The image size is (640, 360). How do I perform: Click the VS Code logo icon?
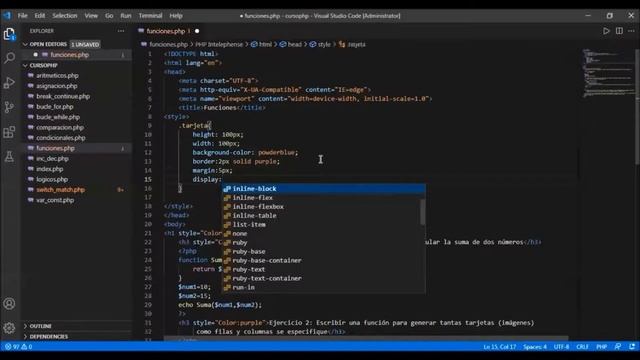coord(7,16)
